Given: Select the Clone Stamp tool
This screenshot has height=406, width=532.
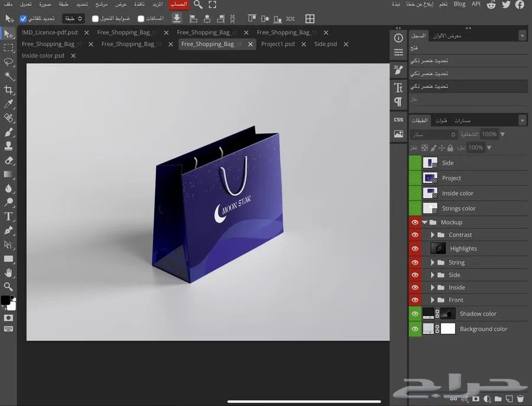Looking at the screenshot, I should [x=8, y=146].
